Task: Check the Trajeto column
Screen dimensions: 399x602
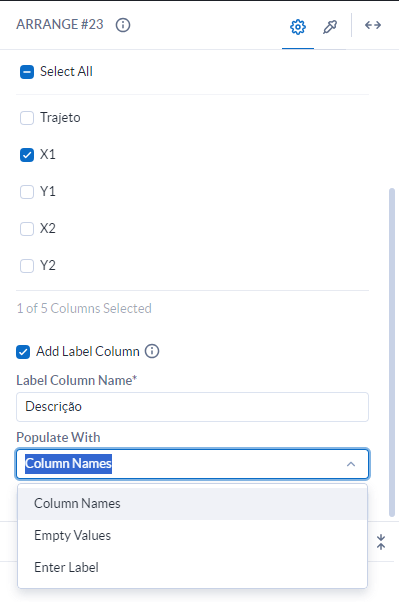Action: tap(27, 118)
